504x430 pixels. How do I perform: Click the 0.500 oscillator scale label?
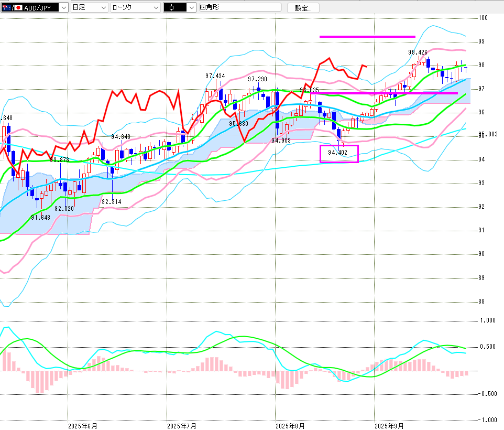coord(488,347)
